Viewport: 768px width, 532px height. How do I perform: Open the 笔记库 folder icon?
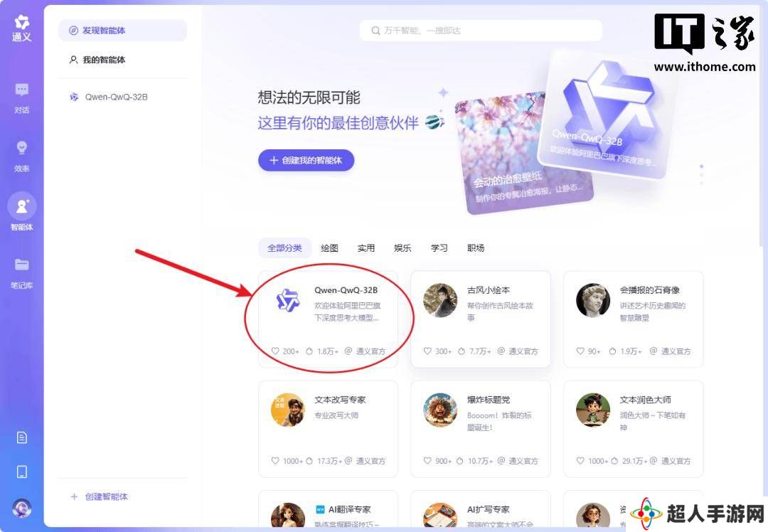tap(21, 265)
